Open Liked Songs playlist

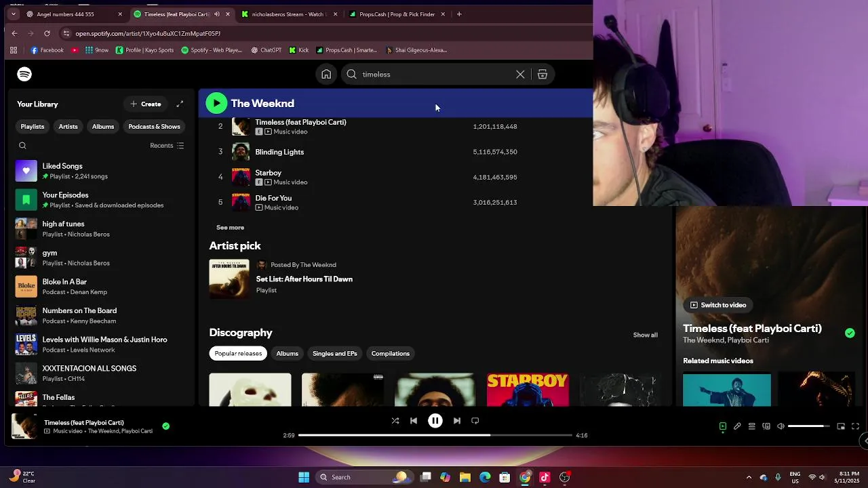click(x=100, y=171)
